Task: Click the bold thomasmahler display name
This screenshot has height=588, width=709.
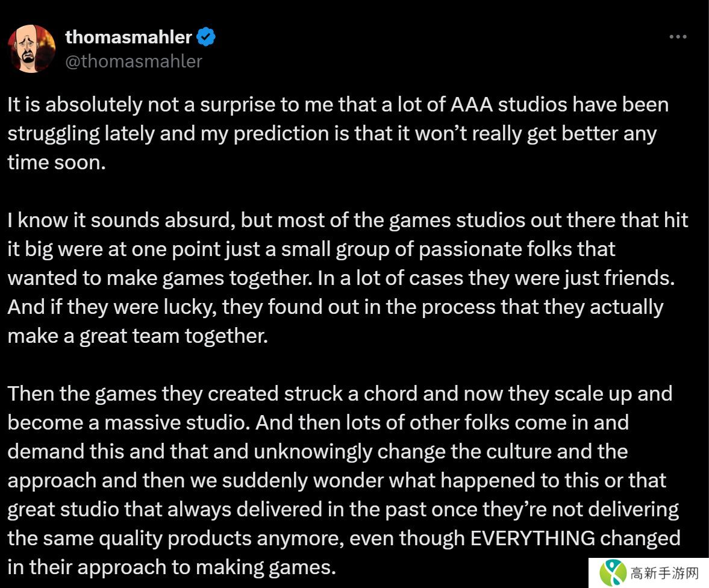Action: click(x=128, y=37)
